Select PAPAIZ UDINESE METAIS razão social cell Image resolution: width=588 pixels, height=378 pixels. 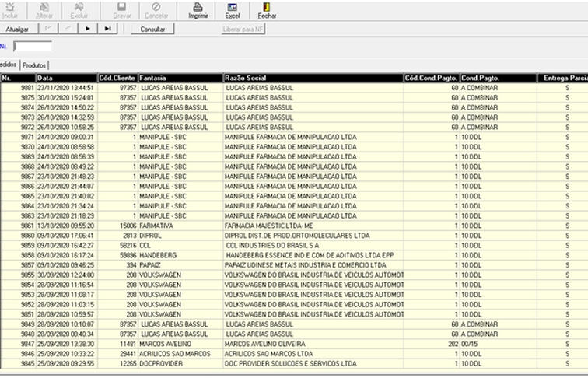click(x=313, y=265)
